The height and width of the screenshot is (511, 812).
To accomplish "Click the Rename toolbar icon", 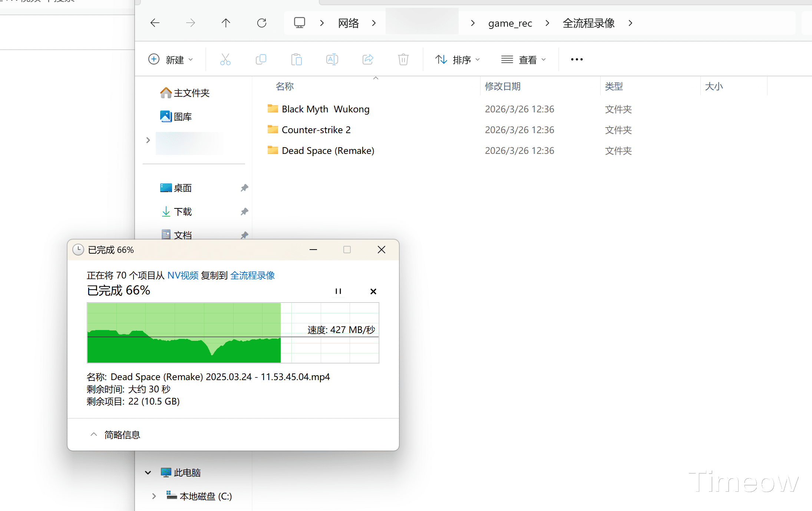I will [332, 59].
